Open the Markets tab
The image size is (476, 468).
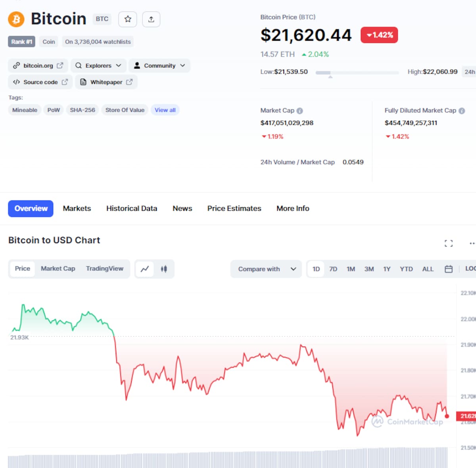(77, 208)
